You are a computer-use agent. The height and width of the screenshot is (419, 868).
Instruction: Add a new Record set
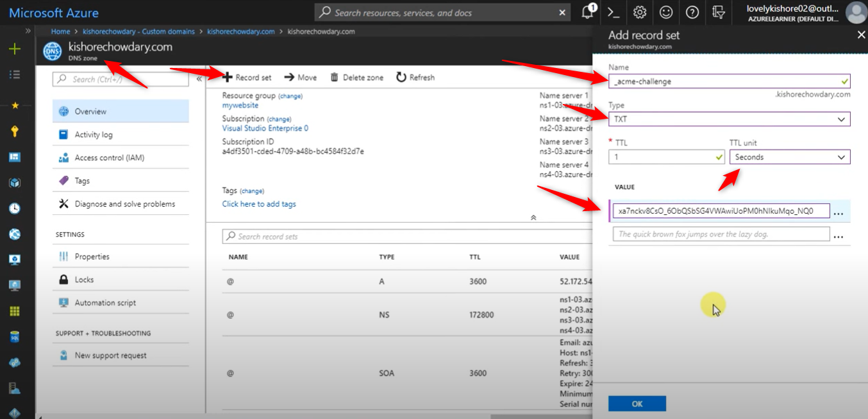247,77
